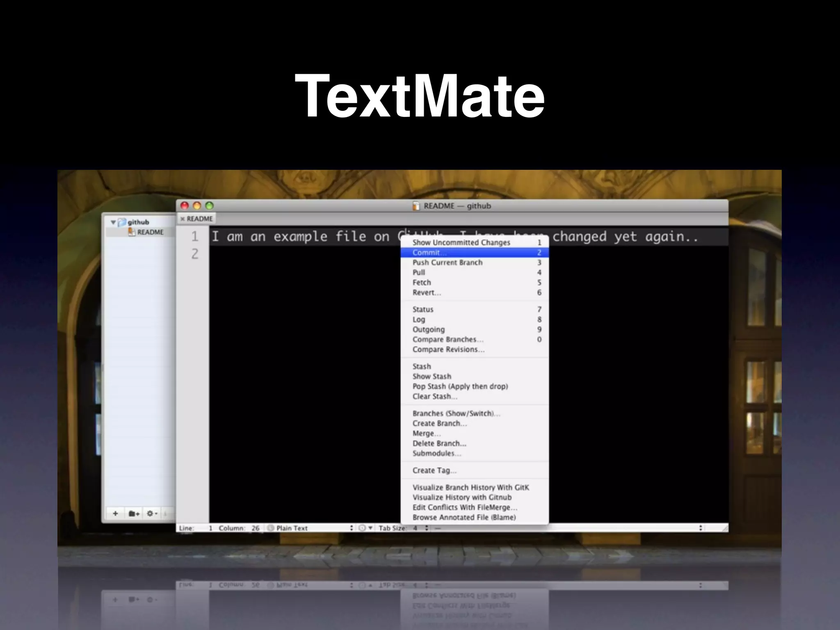840x630 pixels.
Task: Open the gear action menu in drawer
Action: click(x=152, y=514)
